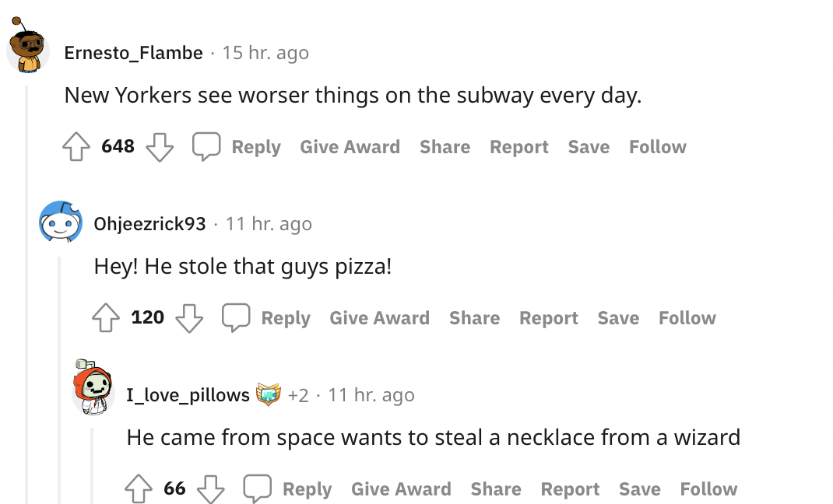Viewport: 833px width, 504px height.
Task: Open Ohjeezrick93's blue snoo avatar
Action: [x=61, y=222]
